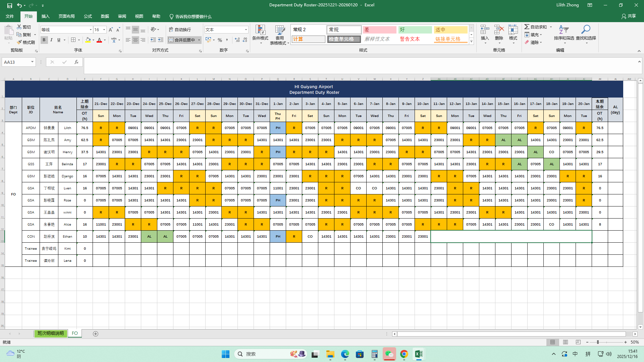This screenshot has width=644, height=362.
Task: Open the 数据 (Data) ribbon tab
Action: (x=105, y=16)
